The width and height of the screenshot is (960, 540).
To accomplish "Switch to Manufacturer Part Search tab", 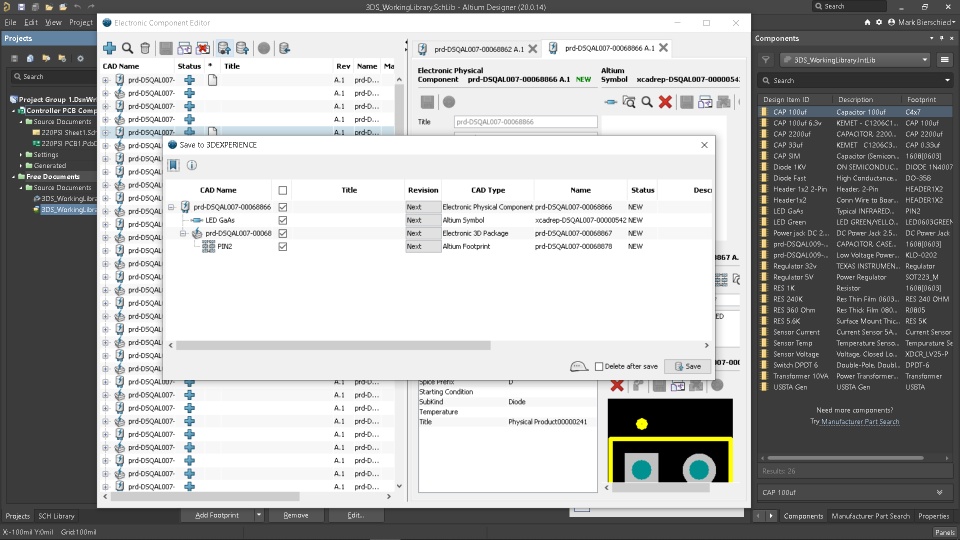I will pyautogui.click(x=870, y=516).
